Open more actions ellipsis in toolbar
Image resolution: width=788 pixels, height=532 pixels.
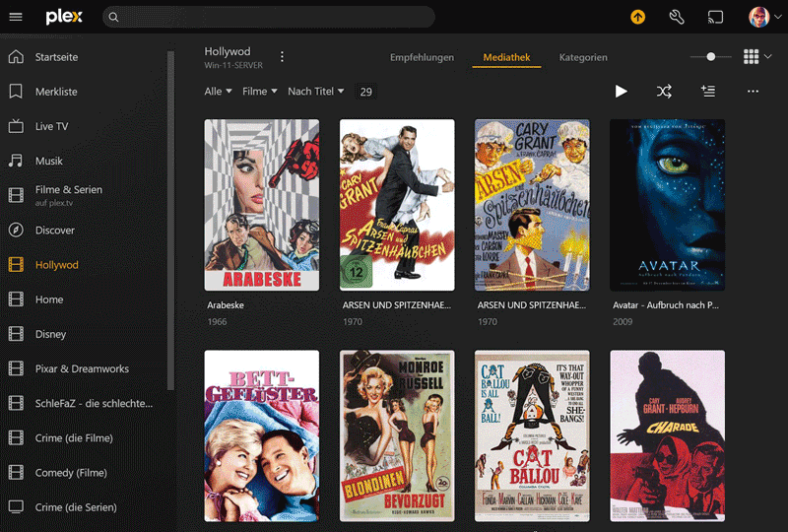753,91
